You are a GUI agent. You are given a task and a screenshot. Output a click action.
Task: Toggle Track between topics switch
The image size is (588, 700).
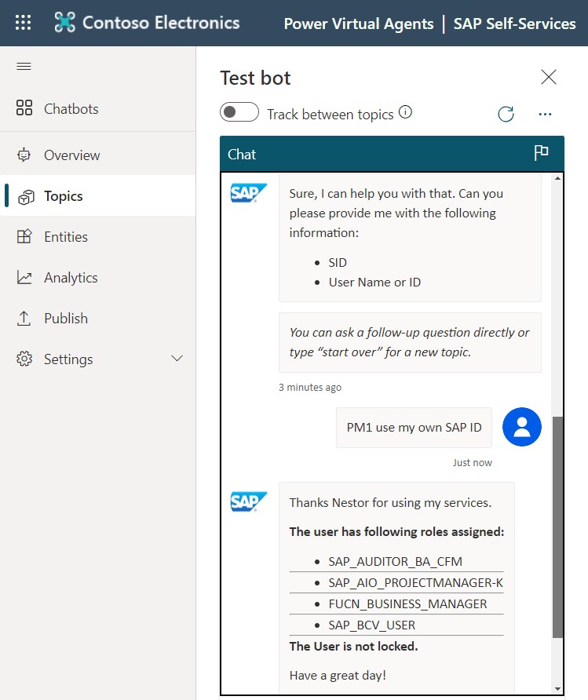[x=239, y=112]
